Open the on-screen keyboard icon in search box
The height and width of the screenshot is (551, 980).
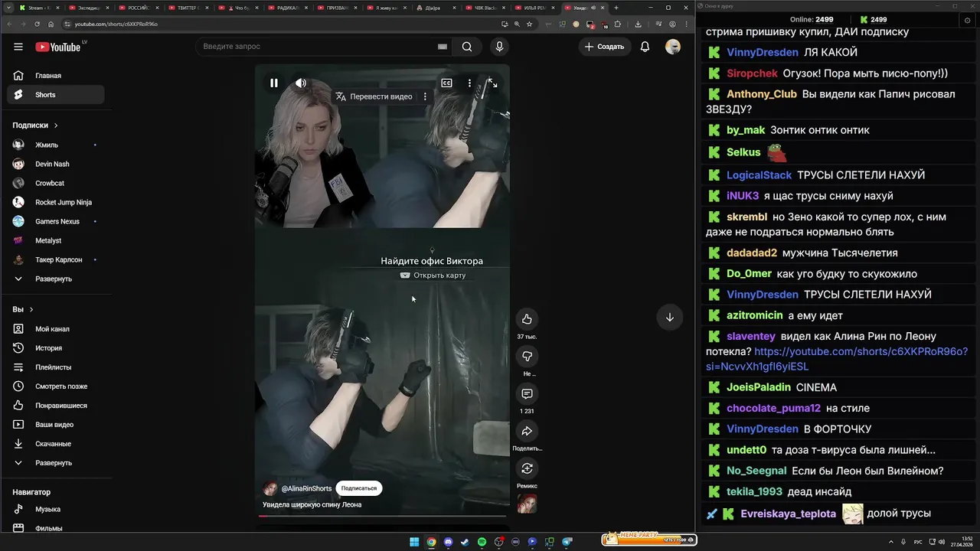tap(442, 47)
